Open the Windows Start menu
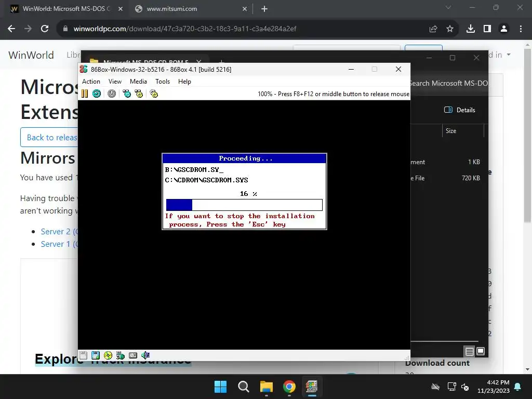This screenshot has width=532, height=399. pyautogui.click(x=220, y=387)
